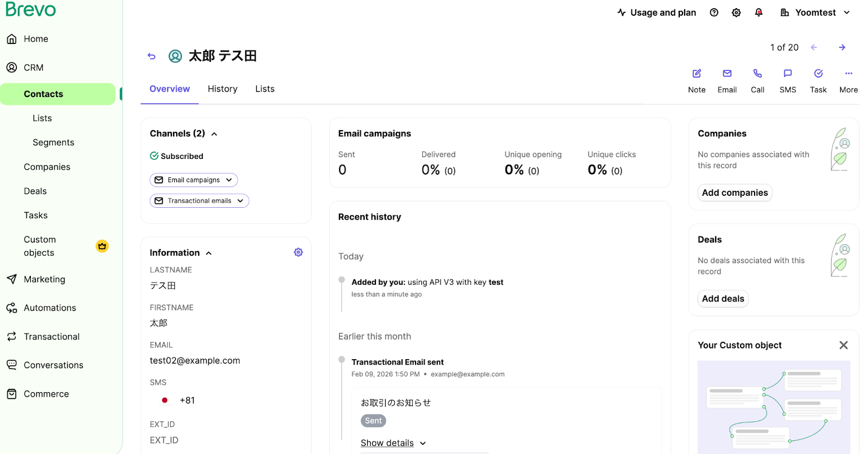Click the Add companies button
Image resolution: width=868 pixels, height=454 pixels.
[735, 193]
